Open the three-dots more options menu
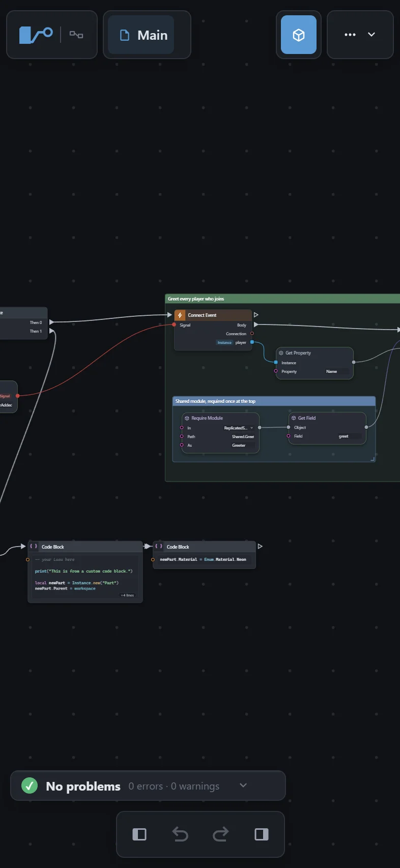Viewport: 400px width, 868px height. pos(350,35)
